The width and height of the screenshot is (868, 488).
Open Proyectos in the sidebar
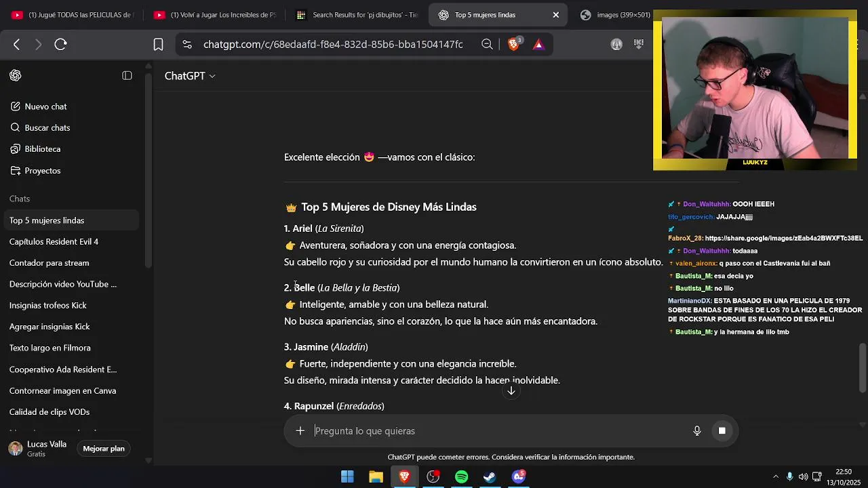point(71,170)
